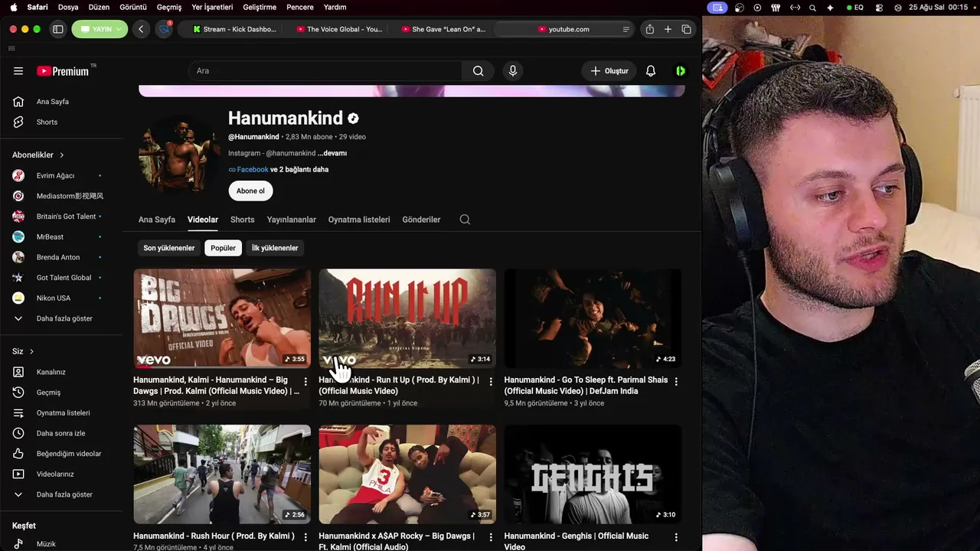
Task: Open Spotlight search in the menu bar
Action: (x=812, y=8)
